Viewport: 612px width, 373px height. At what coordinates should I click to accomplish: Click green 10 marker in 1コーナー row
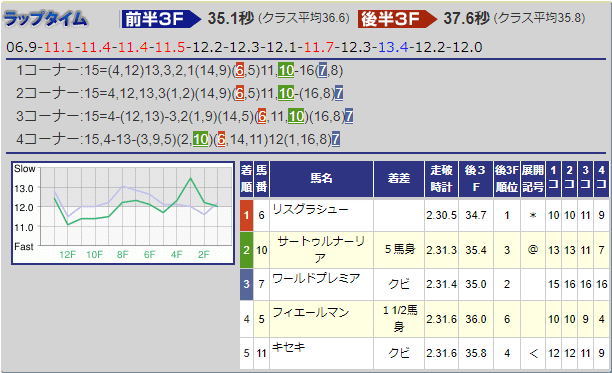pos(286,71)
